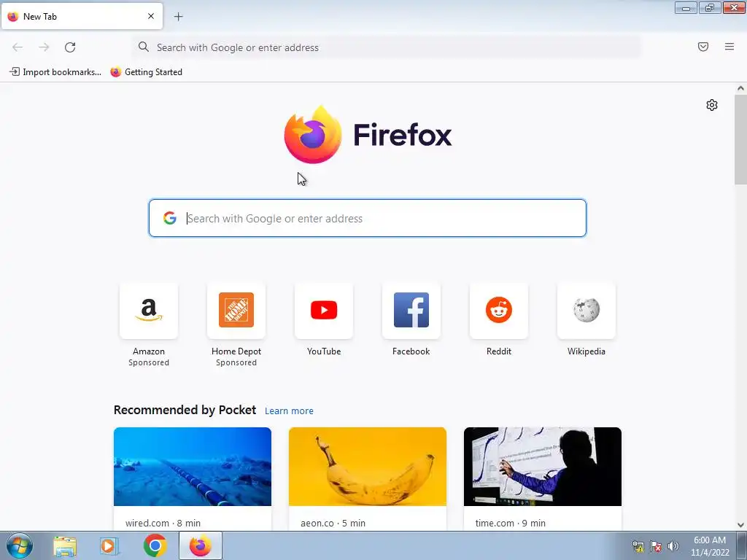The width and height of the screenshot is (747, 560).
Task: Go forward one page
Action: [x=44, y=47]
